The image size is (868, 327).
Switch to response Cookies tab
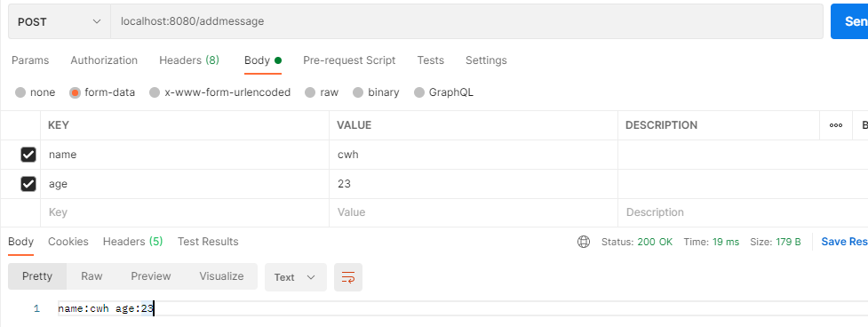click(68, 242)
